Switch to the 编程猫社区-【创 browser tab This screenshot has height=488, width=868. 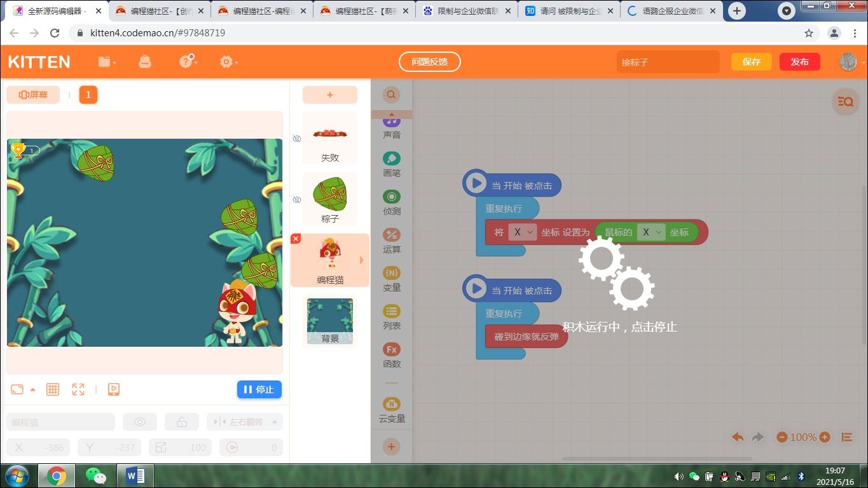(159, 11)
